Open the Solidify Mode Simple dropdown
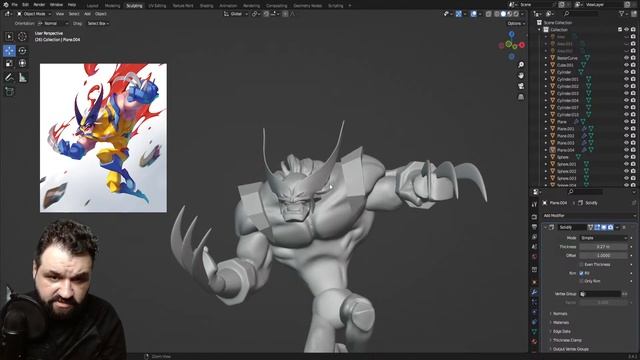 pos(603,238)
